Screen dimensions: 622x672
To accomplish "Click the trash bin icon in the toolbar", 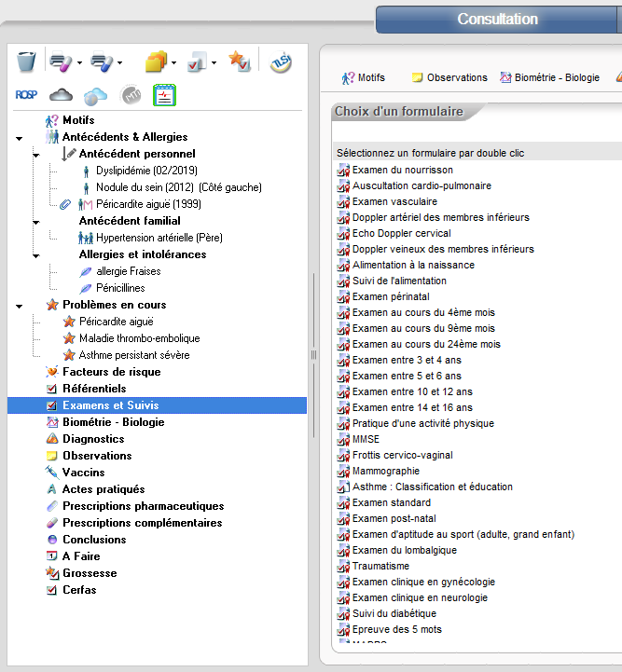I will (26, 62).
